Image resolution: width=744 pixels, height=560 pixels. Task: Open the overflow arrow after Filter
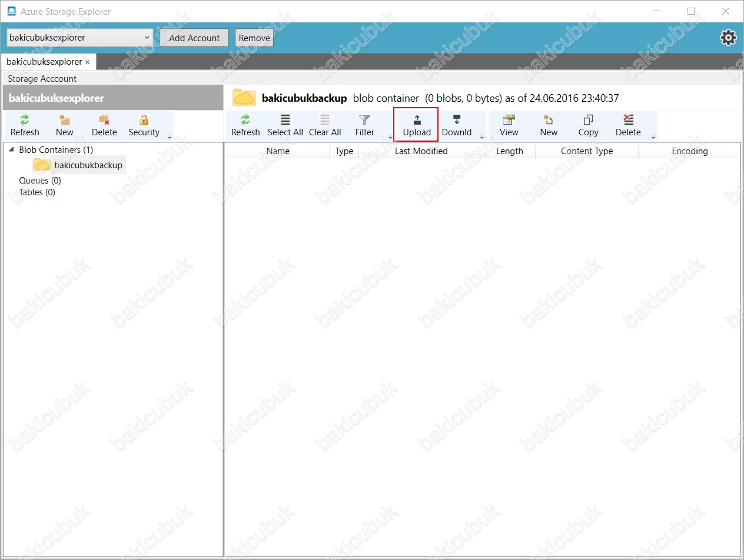coord(390,136)
